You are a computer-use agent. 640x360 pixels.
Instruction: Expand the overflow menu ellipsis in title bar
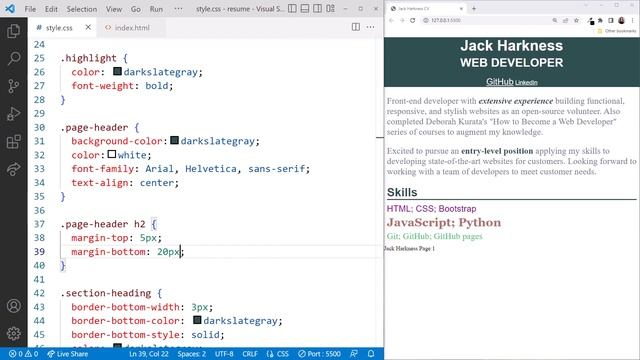click(x=178, y=9)
